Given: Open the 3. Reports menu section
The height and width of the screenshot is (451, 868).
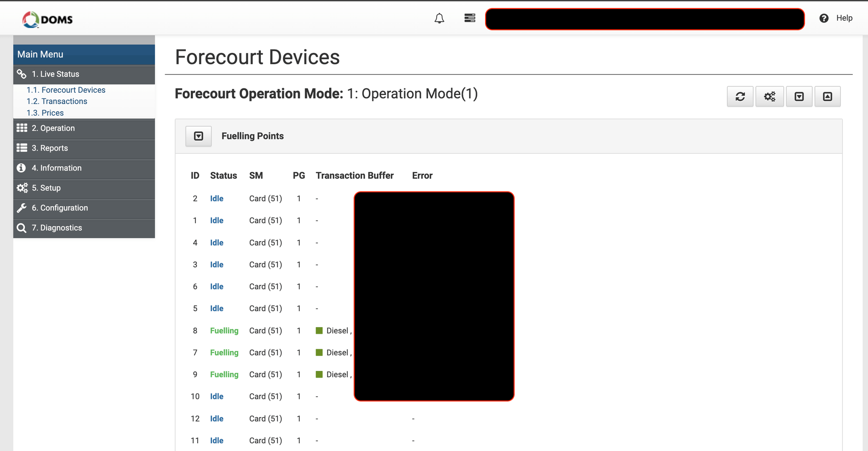Looking at the screenshot, I should [50, 148].
